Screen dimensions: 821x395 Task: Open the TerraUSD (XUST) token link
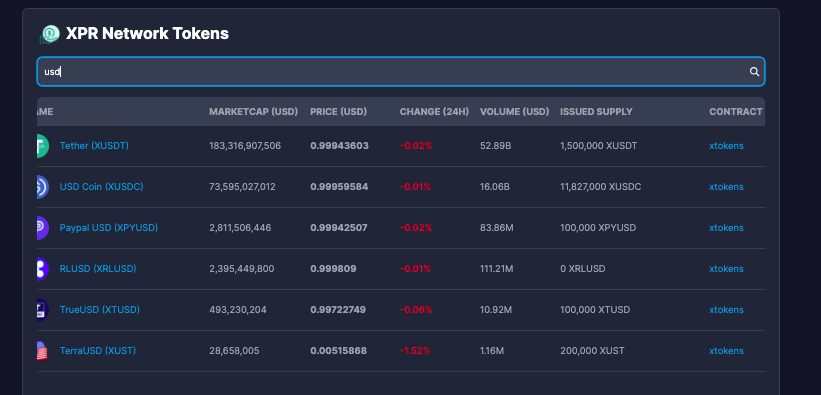(x=98, y=350)
